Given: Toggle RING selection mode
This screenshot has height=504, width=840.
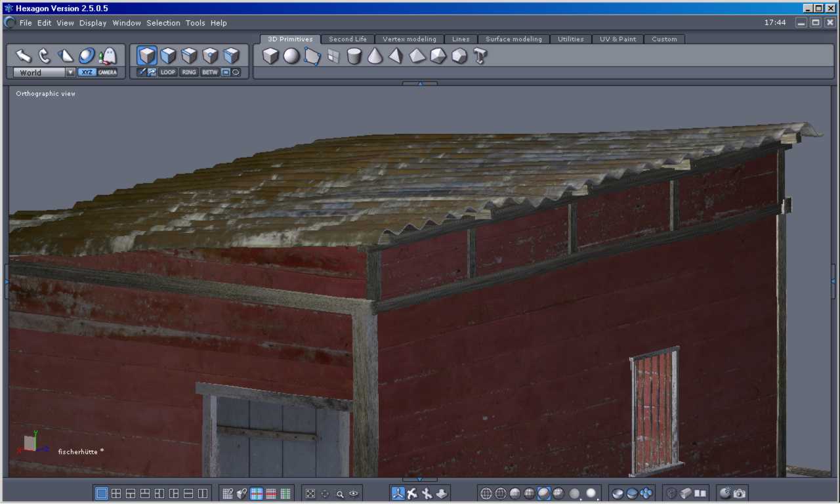Looking at the screenshot, I should (189, 72).
